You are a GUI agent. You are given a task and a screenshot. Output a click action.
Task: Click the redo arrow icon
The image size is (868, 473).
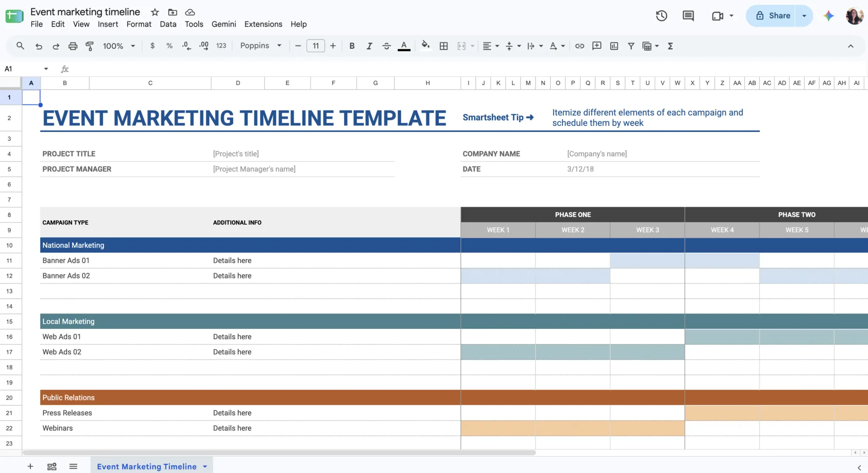[56, 46]
